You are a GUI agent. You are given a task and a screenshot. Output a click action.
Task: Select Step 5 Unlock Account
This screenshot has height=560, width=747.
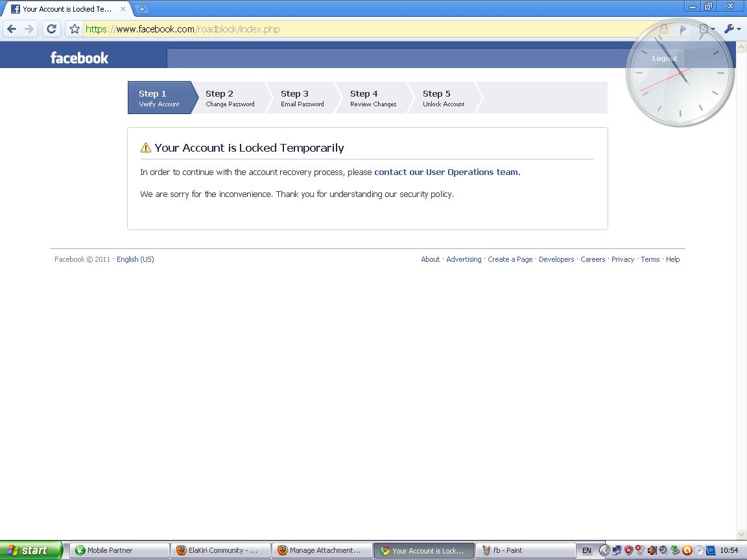pos(444,98)
